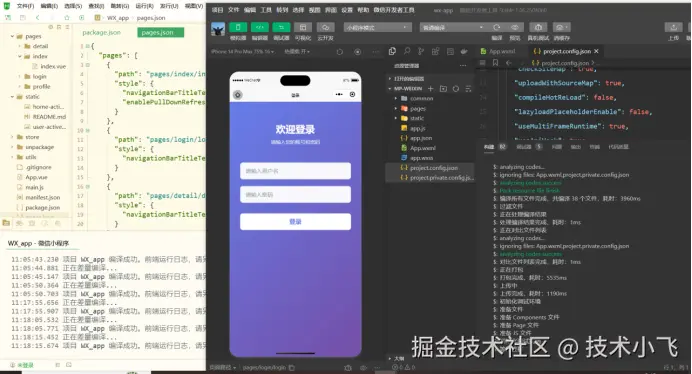Open 运行(R) menu in HBuilderX
Screen dimensions: 692x374
pos(144,6)
